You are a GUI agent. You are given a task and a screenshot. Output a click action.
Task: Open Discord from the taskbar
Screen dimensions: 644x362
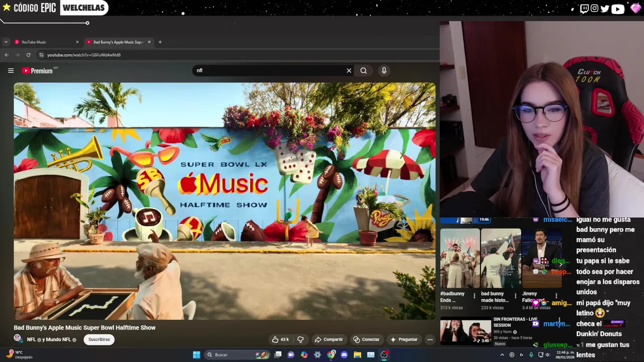pyautogui.click(x=344, y=355)
